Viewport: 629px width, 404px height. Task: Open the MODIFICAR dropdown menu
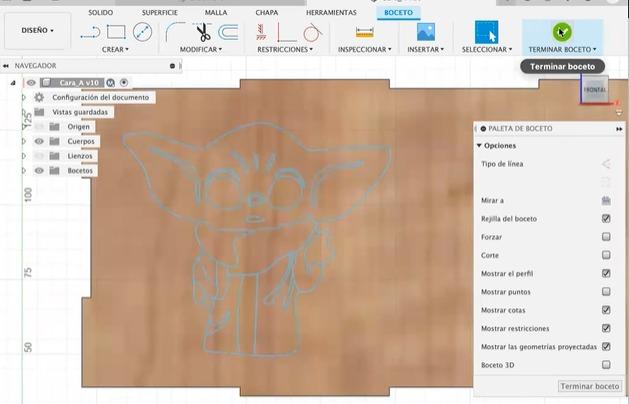click(201, 49)
